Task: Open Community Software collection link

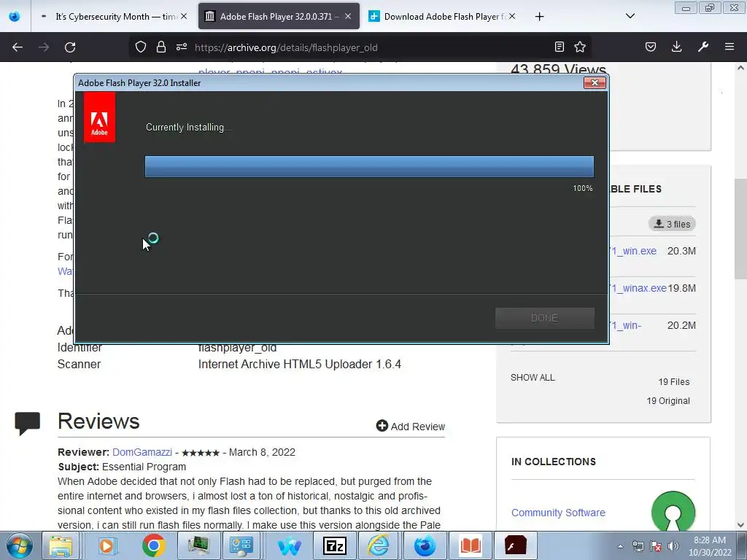Action: click(558, 513)
